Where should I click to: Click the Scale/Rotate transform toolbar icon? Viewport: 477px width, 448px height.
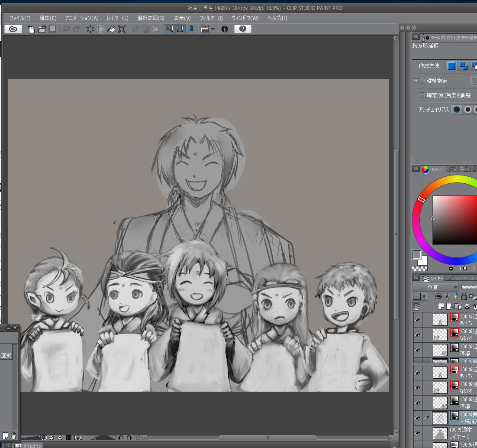[122, 29]
